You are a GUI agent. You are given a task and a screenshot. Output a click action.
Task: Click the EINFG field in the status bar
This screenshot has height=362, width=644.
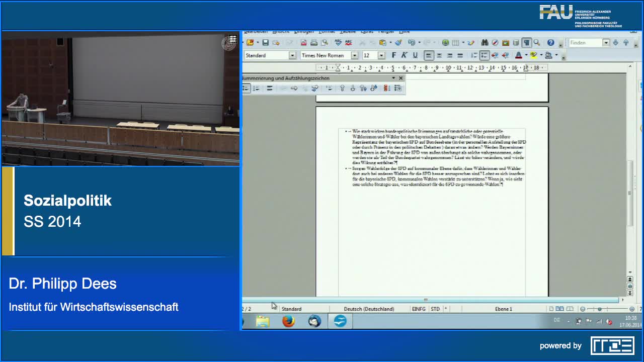[419, 309]
